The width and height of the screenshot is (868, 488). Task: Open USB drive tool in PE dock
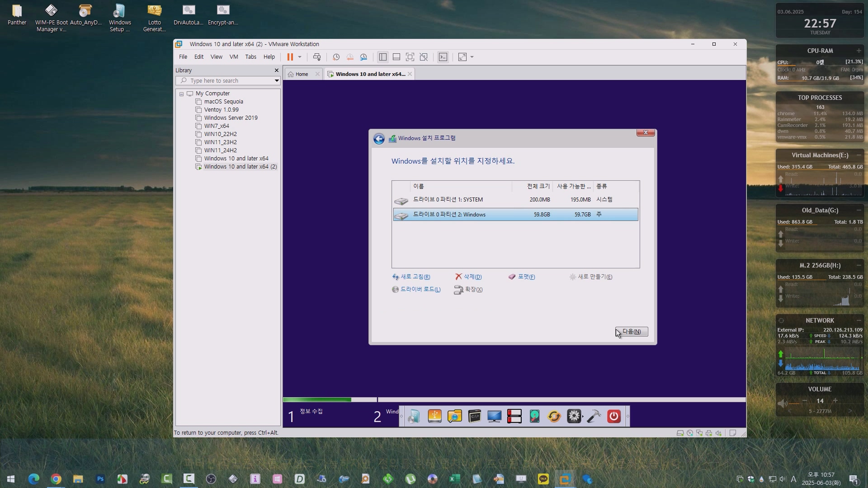pyautogui.click(x=434, y=416)
